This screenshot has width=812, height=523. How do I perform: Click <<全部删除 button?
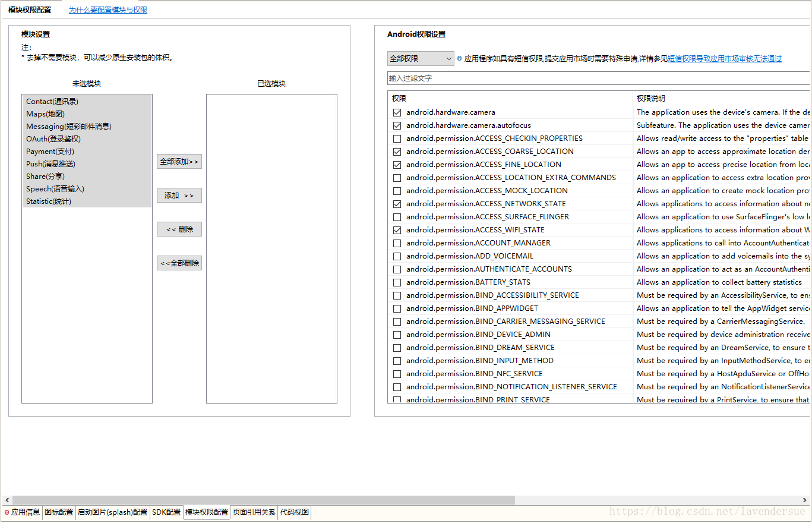pyautogui.click(x=179, y=263)
